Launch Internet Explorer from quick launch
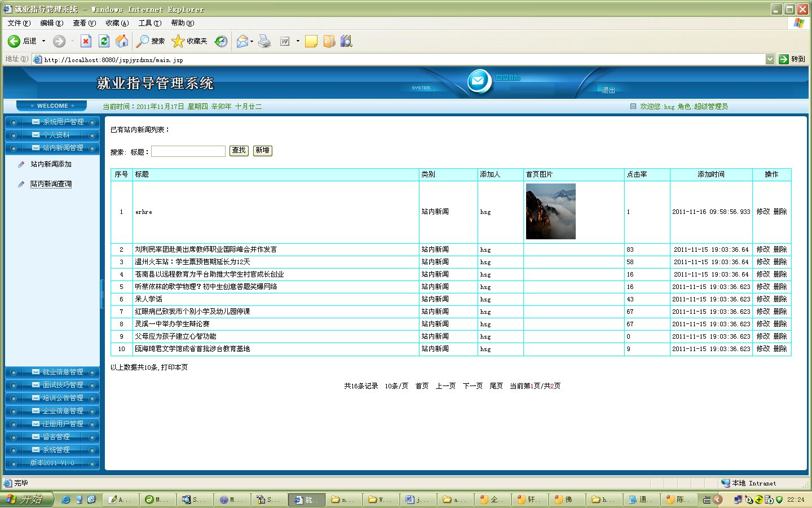 66,500
